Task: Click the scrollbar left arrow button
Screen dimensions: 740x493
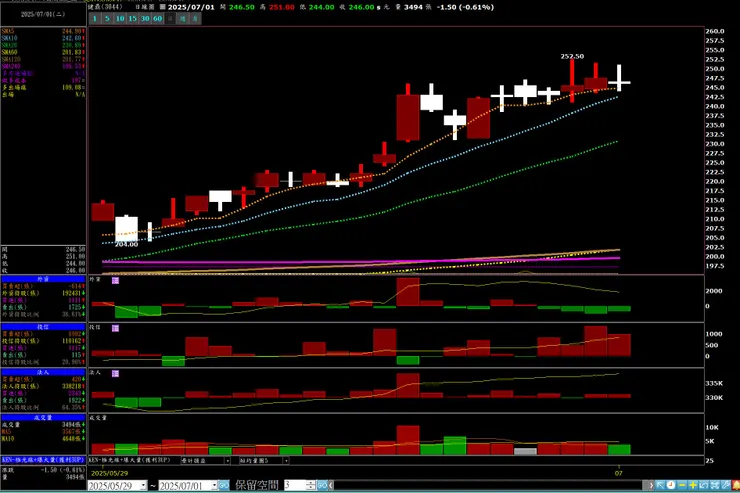Action: [331, 485]
